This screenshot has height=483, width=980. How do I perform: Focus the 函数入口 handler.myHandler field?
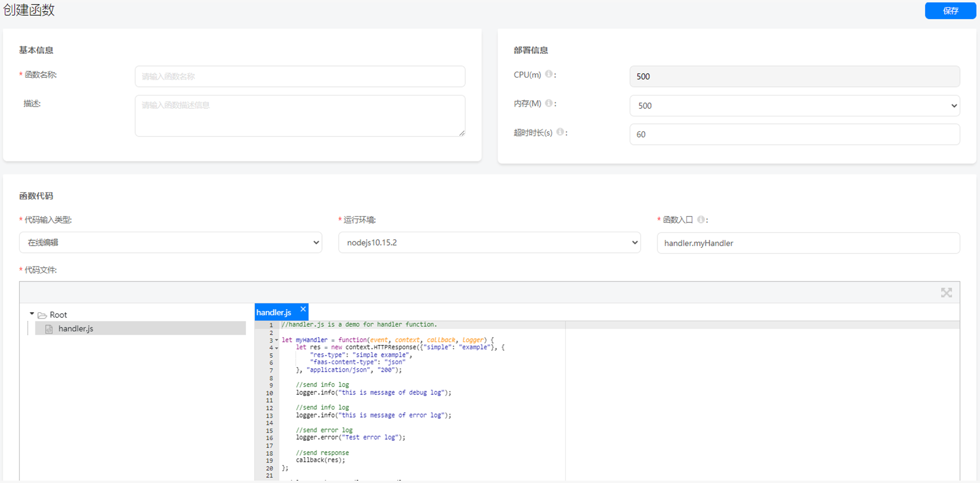pos(808,243)
